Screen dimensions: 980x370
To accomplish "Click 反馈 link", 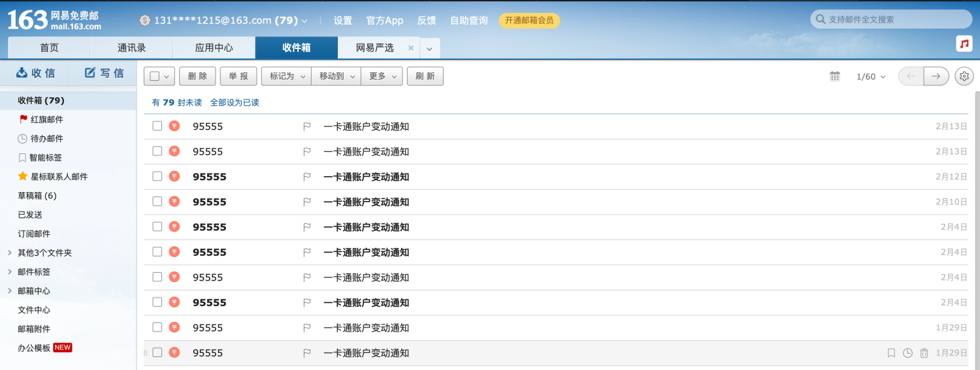I will click(427, 20).
